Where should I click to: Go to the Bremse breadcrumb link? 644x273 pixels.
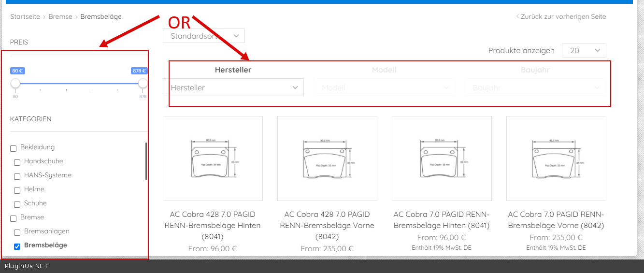pos(60,16)
